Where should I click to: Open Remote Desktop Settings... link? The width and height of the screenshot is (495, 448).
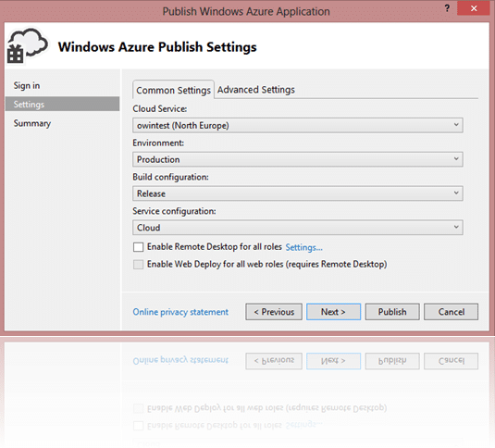303,247
